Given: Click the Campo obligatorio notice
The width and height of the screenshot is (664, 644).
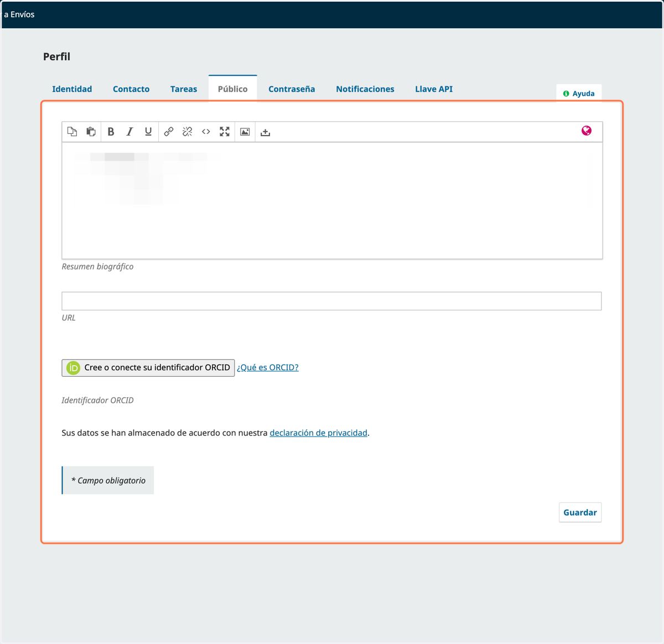Looking at the screenshot, I should (x=108, y=480).
